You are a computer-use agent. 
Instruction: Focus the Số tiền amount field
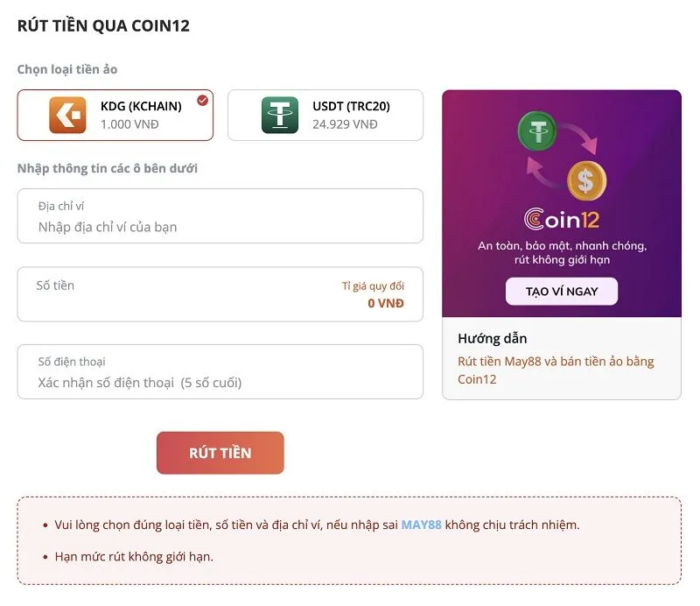coord(175,302)
